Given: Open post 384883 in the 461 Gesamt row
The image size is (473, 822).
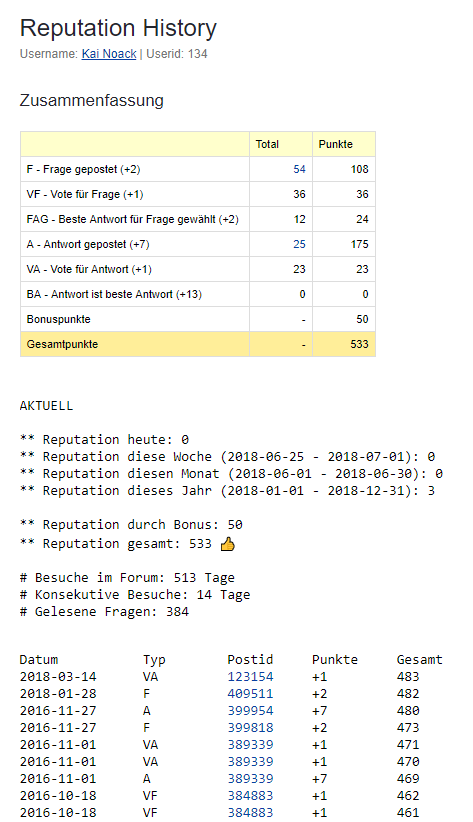Looking at the screenshot, I should [x=250, y=813].
